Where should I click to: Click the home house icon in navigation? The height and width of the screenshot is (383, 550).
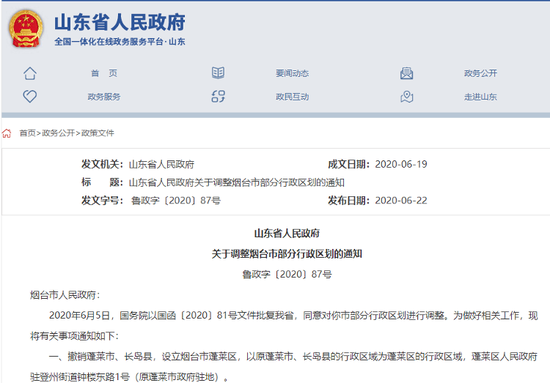tap(30, 73)
